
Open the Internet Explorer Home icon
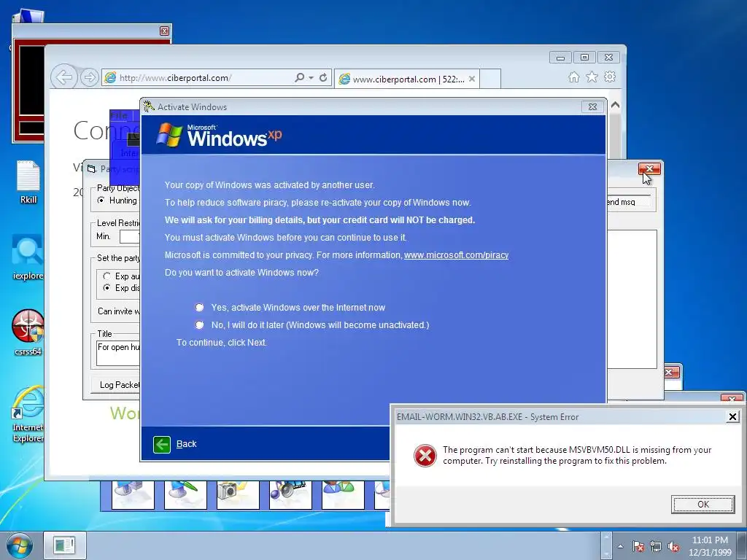pyautogui.click(x=574, y=77)
